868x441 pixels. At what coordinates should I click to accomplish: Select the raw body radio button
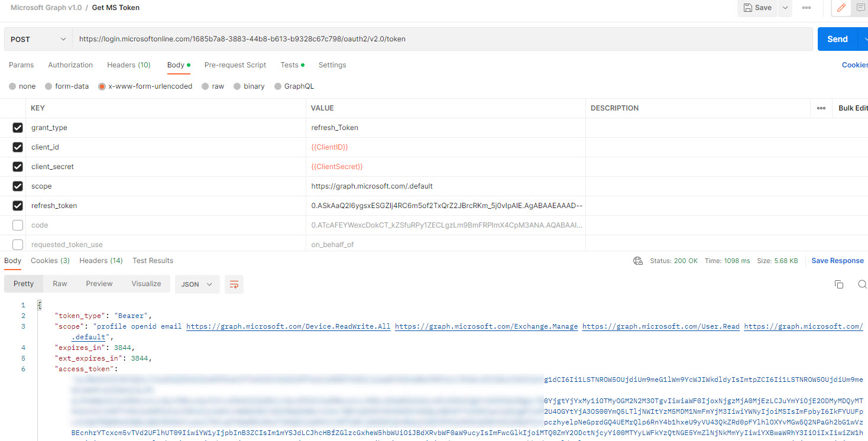[206, 86]
